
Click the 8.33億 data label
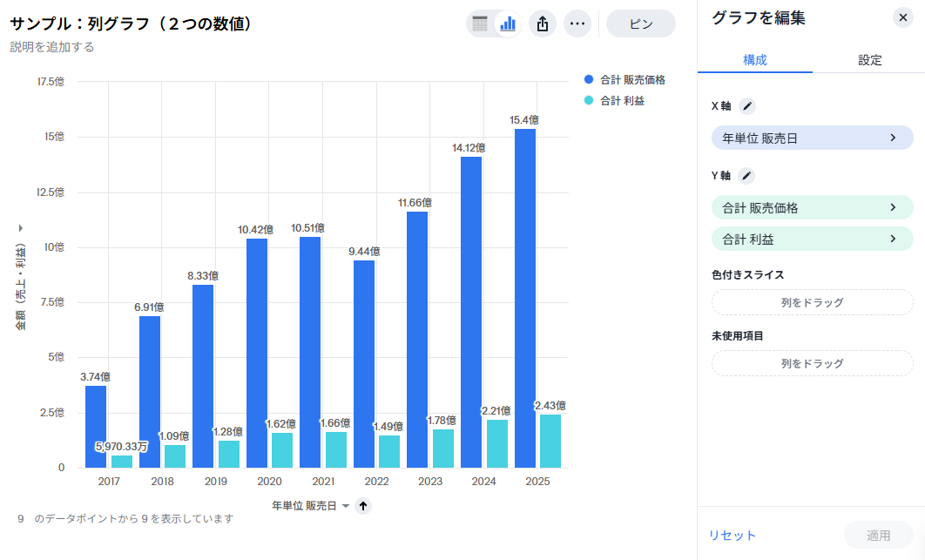pos(203,276)
